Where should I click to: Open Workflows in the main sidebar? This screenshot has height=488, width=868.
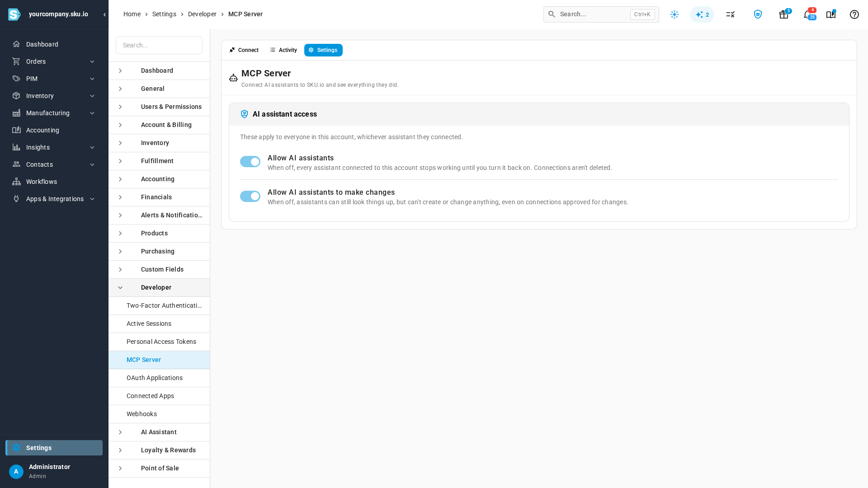(x=54, y=182)
